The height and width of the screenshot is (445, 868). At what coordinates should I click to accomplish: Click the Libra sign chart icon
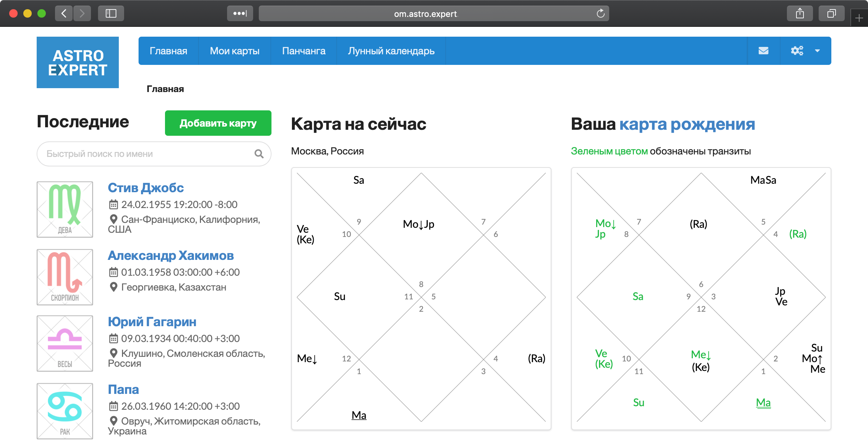point(65,343)
